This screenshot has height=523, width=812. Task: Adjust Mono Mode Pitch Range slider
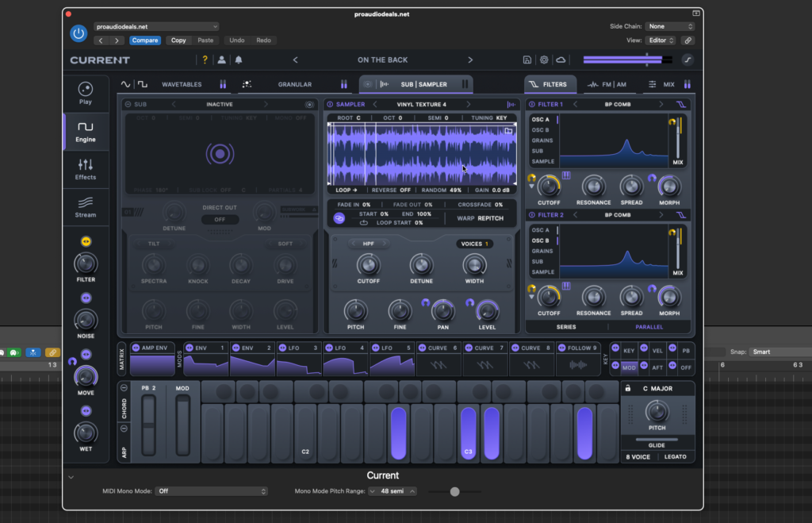pyautogui.click(x=454, y=491)
